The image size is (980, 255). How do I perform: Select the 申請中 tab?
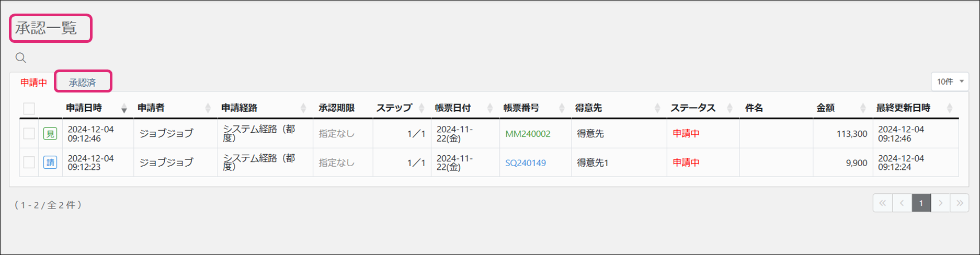tap(33, 83)
